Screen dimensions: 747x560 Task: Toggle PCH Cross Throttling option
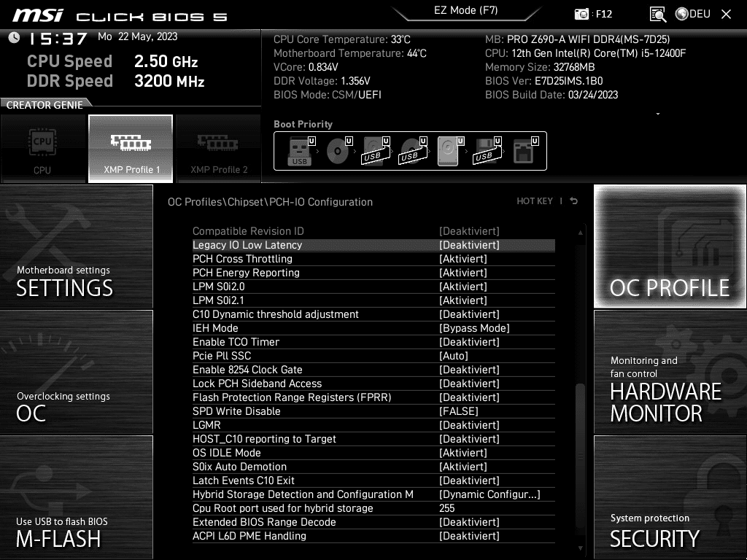(x=373, y=259)
